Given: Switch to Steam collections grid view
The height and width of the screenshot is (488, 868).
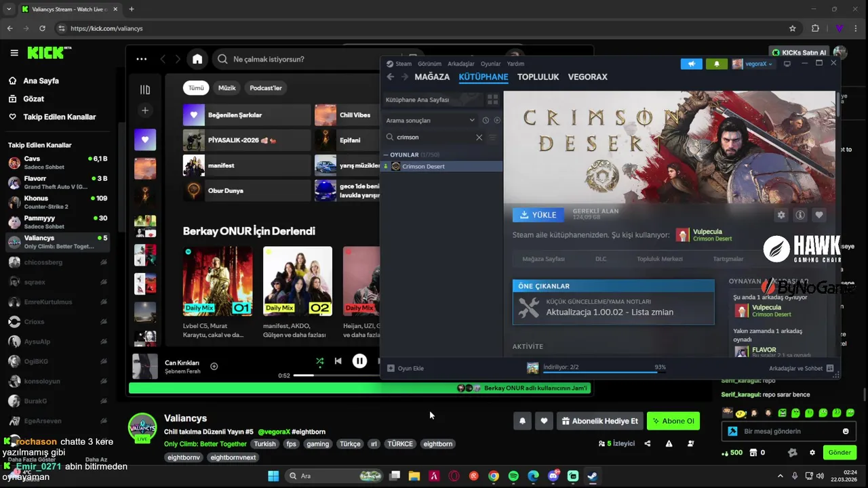Looking at the screenshot, I should tap(493, 100).
